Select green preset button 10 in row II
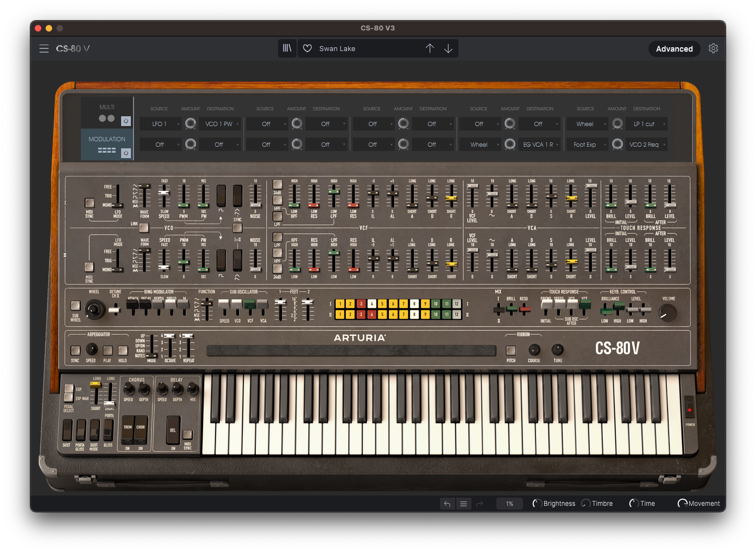The height and width of the screenshot is (552, 756). click(x=436, y=315)
